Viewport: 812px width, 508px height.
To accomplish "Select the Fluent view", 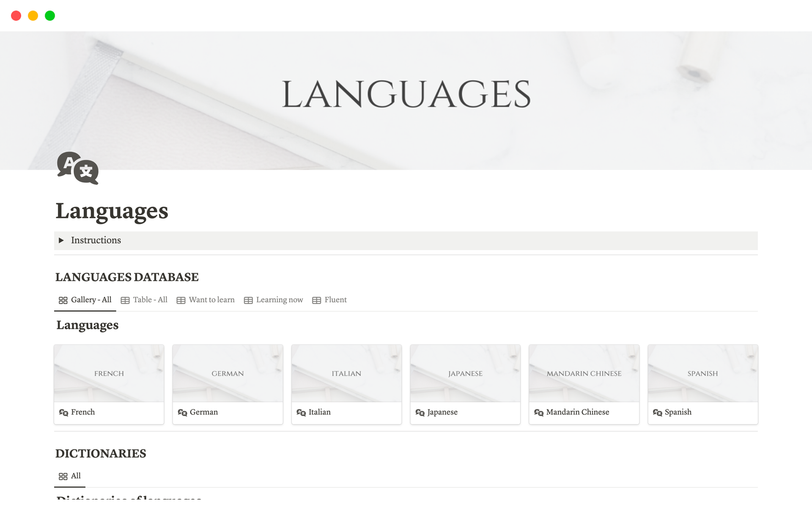I will pyautogui.click(x=335, y=300).
